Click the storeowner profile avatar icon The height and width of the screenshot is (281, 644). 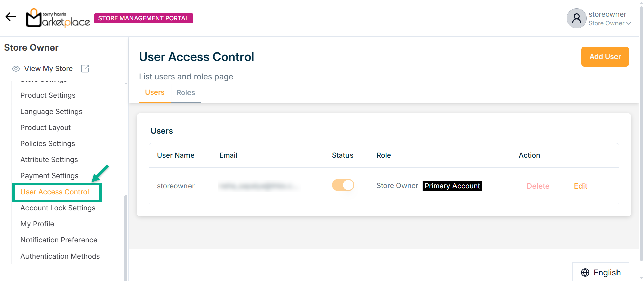576,18
